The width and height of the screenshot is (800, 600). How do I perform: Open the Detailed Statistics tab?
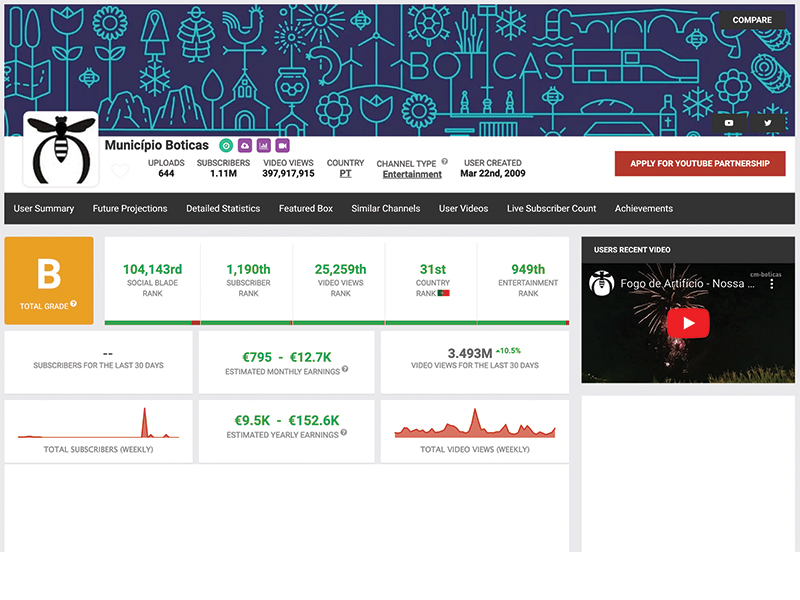coord(223,208)
